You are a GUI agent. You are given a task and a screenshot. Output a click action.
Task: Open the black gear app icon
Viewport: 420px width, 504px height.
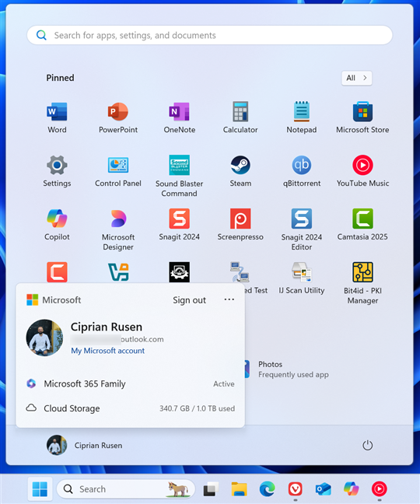[180, 271]
